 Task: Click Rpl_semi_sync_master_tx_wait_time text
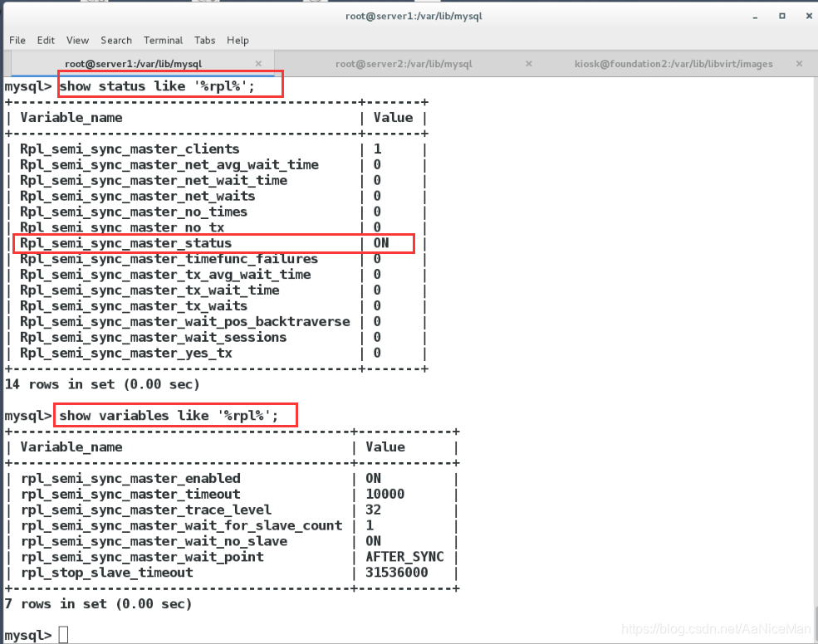[x=149, y=290]
